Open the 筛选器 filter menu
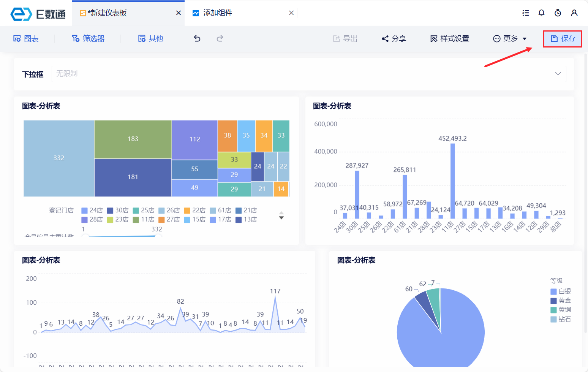 [x=88, y=38]
